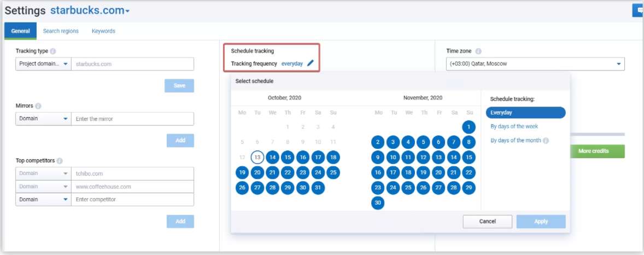Click the November, 2020 month heading

pos(423,98)
